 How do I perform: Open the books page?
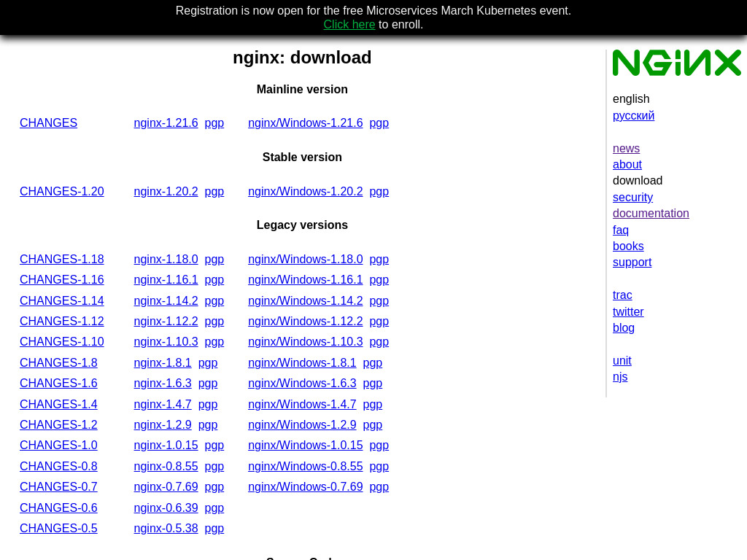point(628,246)
